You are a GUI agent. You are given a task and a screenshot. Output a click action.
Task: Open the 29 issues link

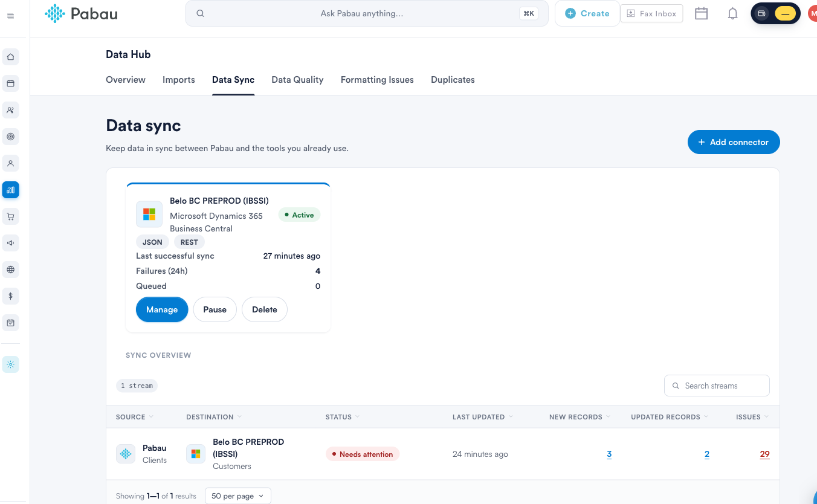point(765,454)
